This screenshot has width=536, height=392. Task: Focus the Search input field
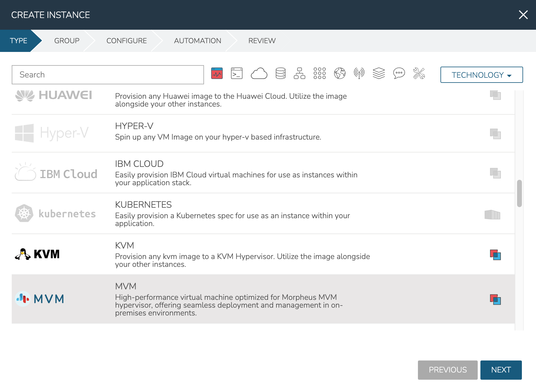[x=108, y=75]
